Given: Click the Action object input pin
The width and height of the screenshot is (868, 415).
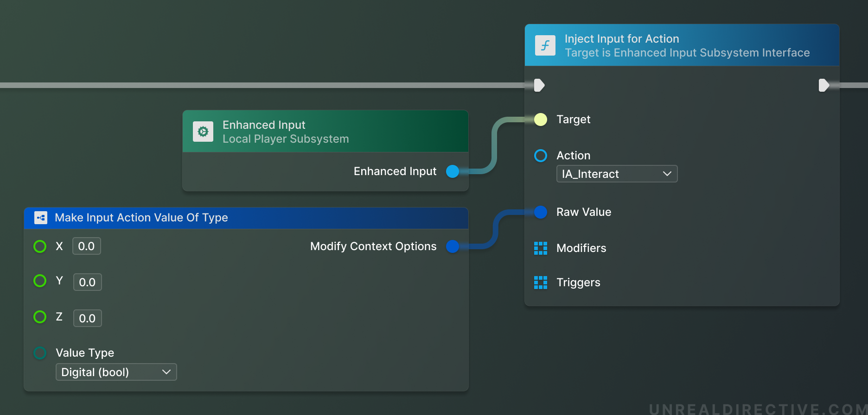Looking at the screenshot, I should [540, 156].
